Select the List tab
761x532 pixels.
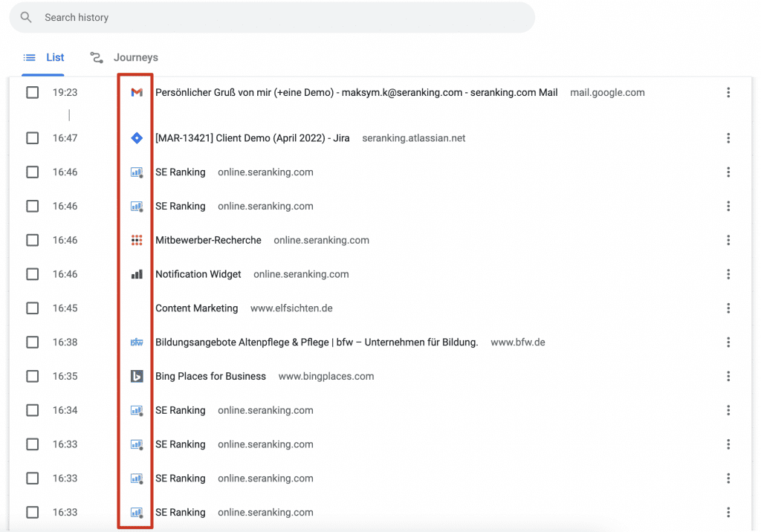pyautogui.click(x=45, y=57)
